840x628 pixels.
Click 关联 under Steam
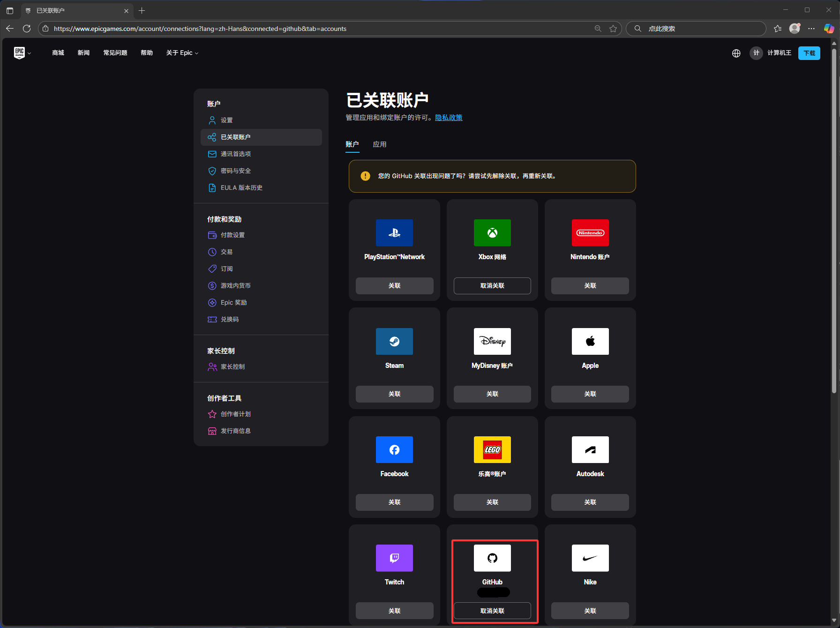coord(394,394)
